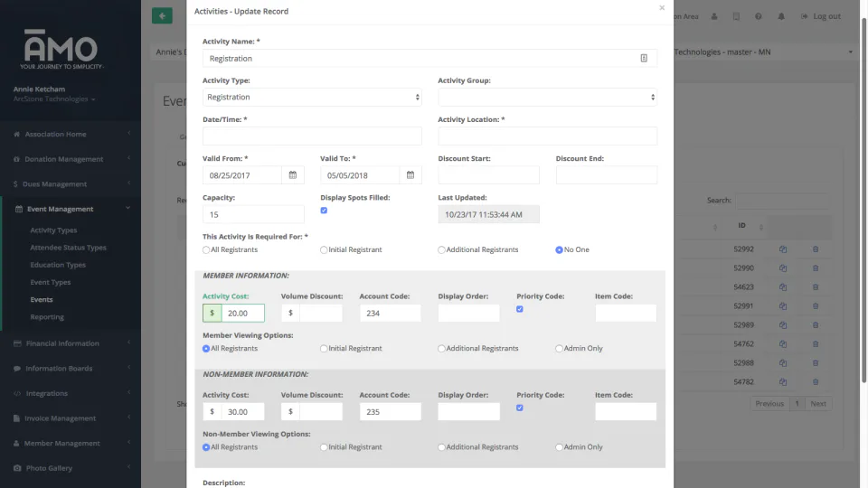This screenshot has width=868, height=488.
Task: Open Event Types submenu item
Action: point(51,282)
